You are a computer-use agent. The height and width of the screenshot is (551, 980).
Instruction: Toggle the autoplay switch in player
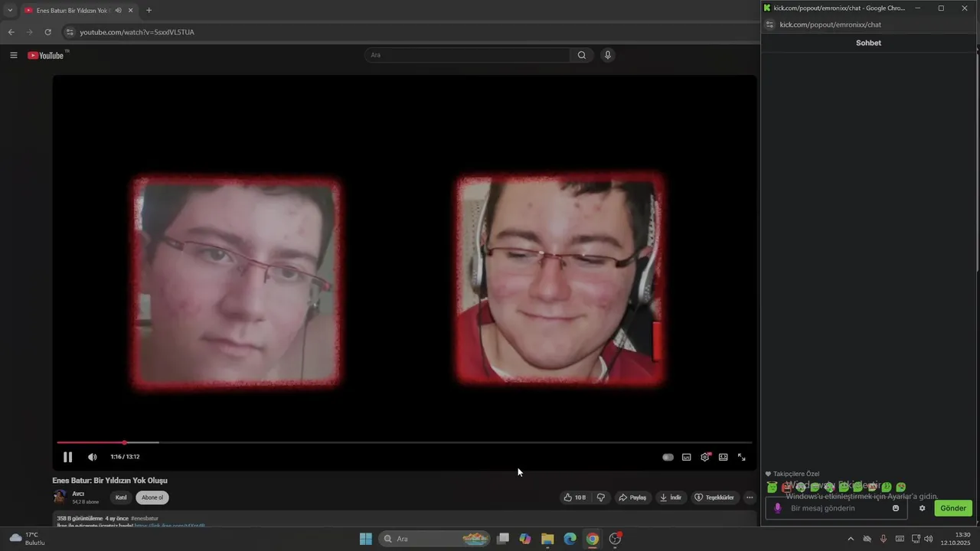[x=668, y=457]
